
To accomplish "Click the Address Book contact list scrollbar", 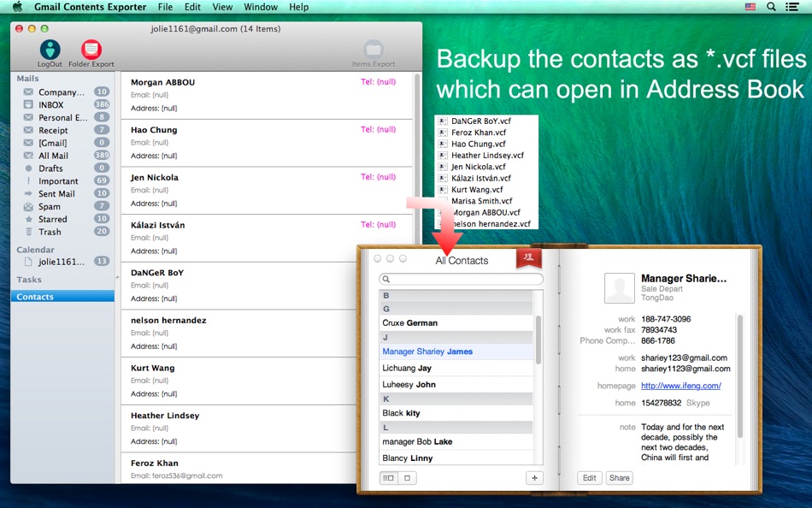I will point(538,340).
